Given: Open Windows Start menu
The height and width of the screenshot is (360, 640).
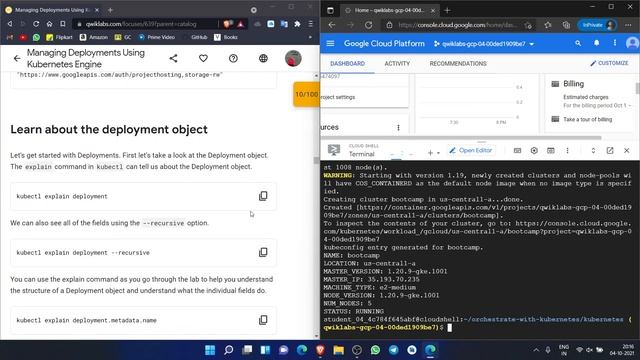Looking at the screenshot, I should point(210,350).
